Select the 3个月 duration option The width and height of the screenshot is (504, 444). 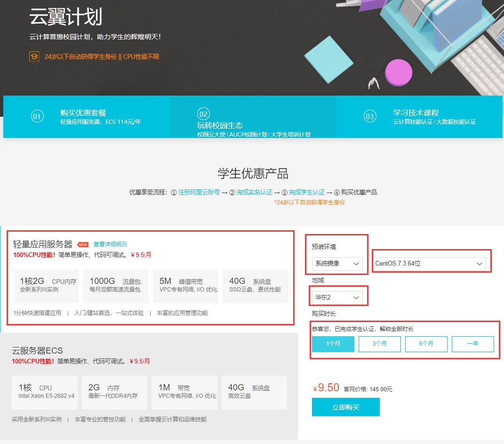[x=380, y=344]
